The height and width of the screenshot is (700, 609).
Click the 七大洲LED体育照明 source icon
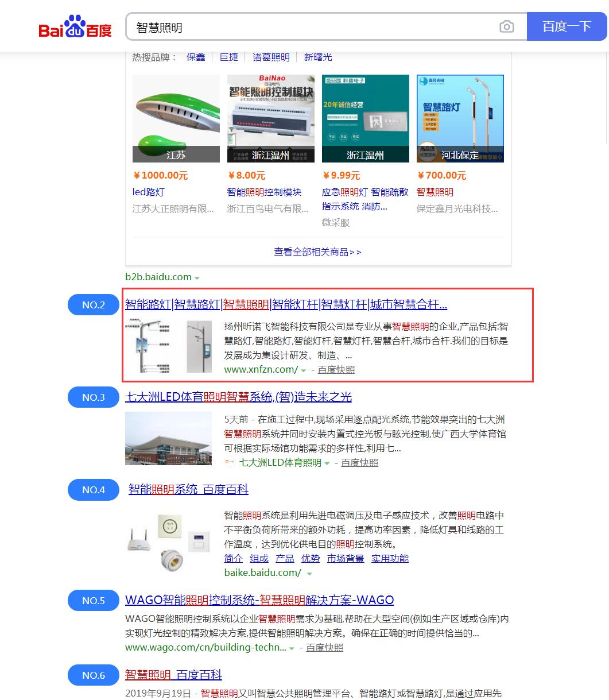click(x=230, y=463)
